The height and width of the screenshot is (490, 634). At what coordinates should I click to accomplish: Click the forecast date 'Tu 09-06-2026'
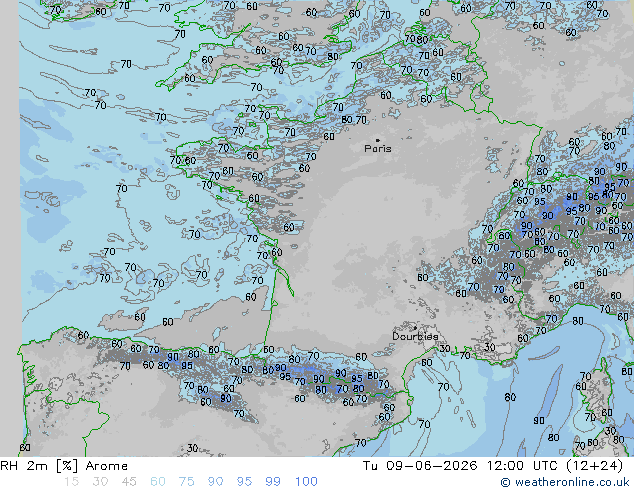pos(420,466)
